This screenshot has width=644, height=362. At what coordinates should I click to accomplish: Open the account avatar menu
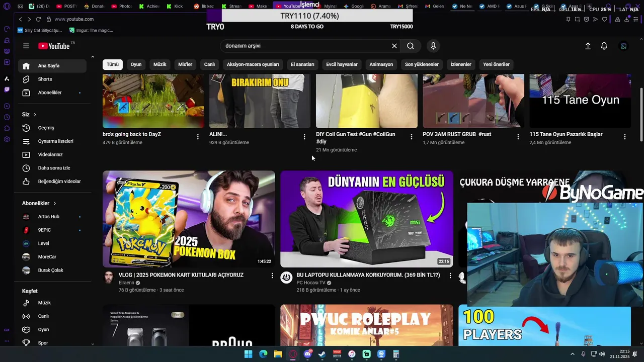pos(623,46)
